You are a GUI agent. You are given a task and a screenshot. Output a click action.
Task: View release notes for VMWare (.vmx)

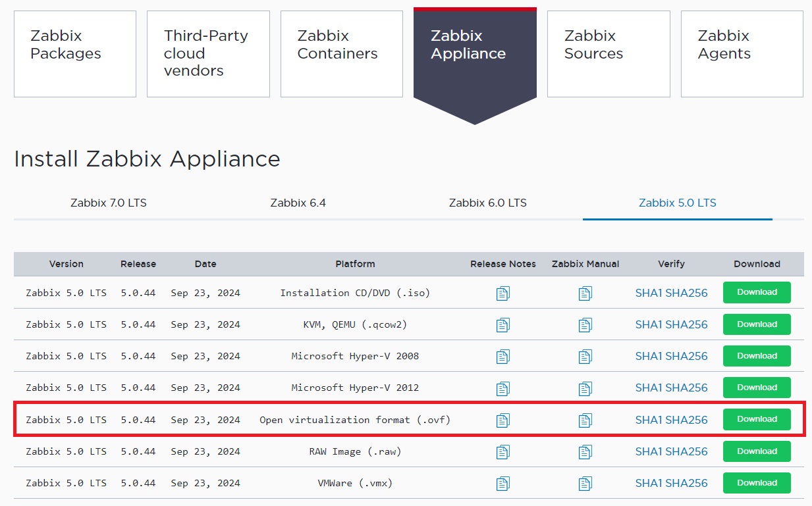[502, 482]
